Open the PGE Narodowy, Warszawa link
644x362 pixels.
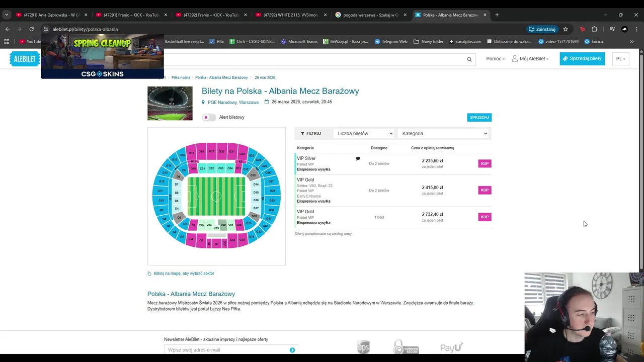click(233, 102)
